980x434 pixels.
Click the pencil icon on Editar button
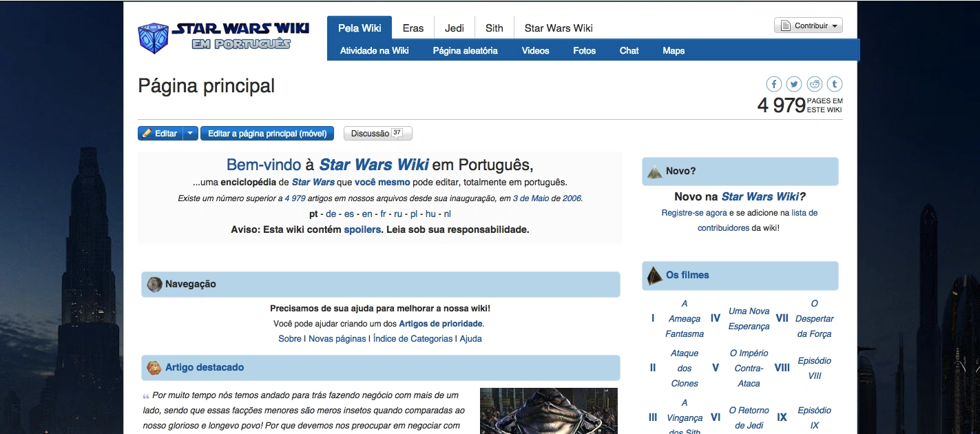[147, 134]
